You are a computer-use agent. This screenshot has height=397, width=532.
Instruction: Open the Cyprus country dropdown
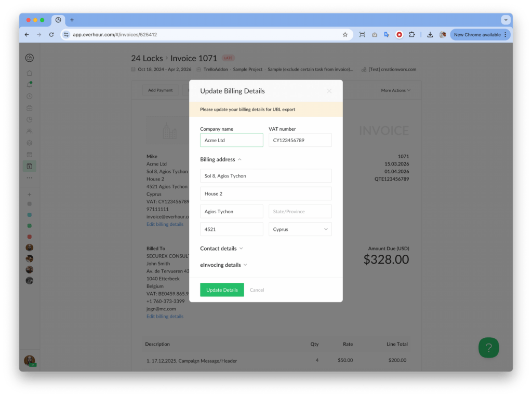[x=300, y=229]
